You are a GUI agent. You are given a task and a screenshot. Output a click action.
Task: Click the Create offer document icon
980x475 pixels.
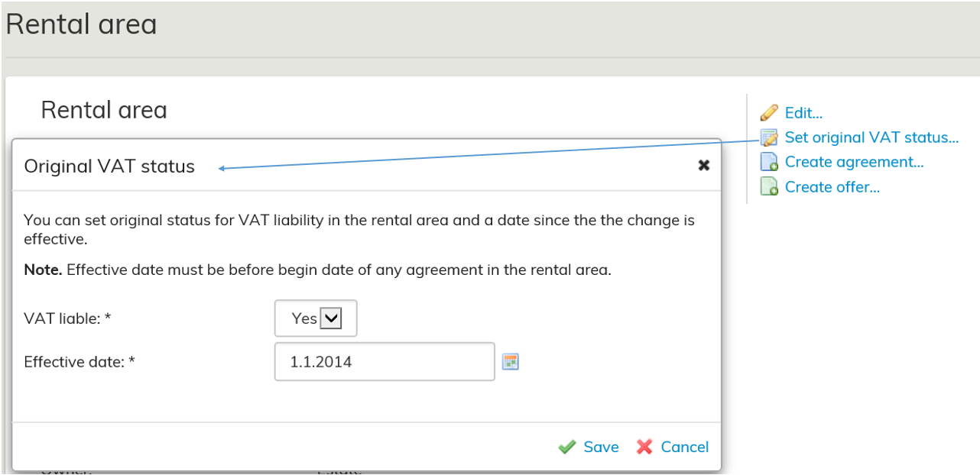[x=769, y=186]
